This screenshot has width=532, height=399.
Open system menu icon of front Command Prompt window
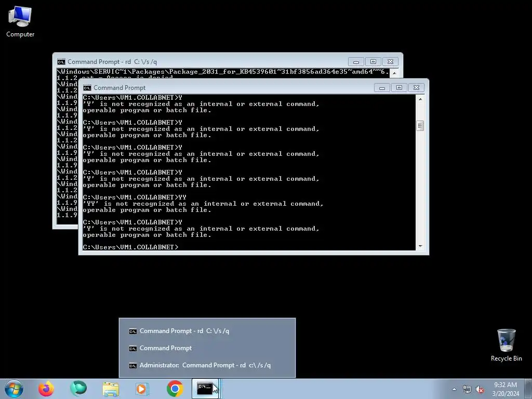coord(87,88)
